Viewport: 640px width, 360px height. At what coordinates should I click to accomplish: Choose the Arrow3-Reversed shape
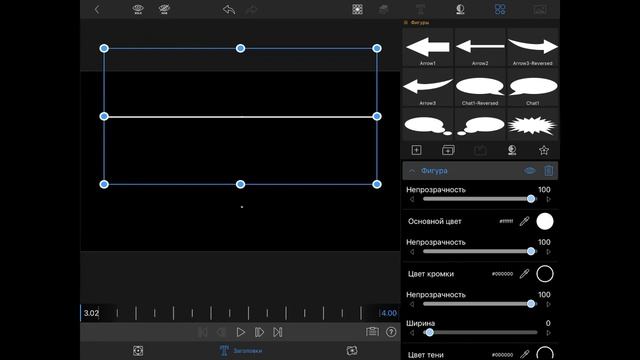[x=533, y=48]
